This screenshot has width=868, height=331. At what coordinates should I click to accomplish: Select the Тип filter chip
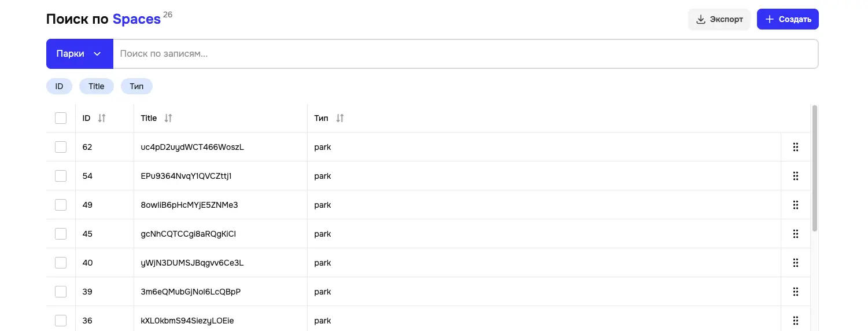[136, 86]
